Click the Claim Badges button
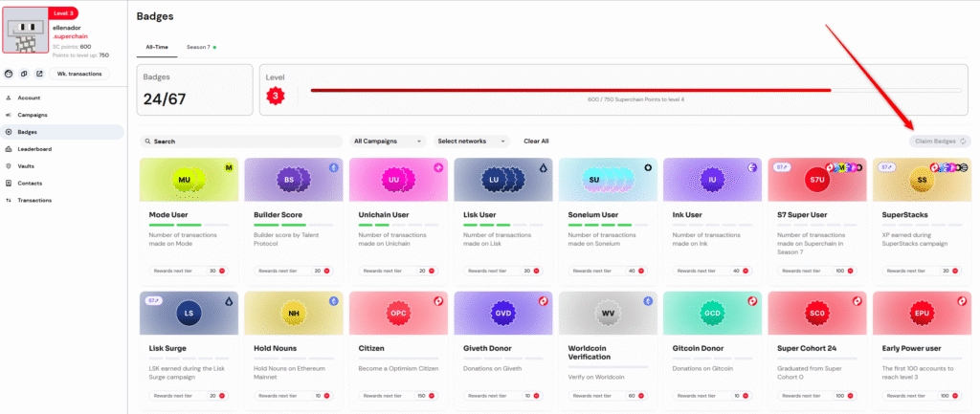The width and height of the screenshot is (980, 414). pos(940,142)
